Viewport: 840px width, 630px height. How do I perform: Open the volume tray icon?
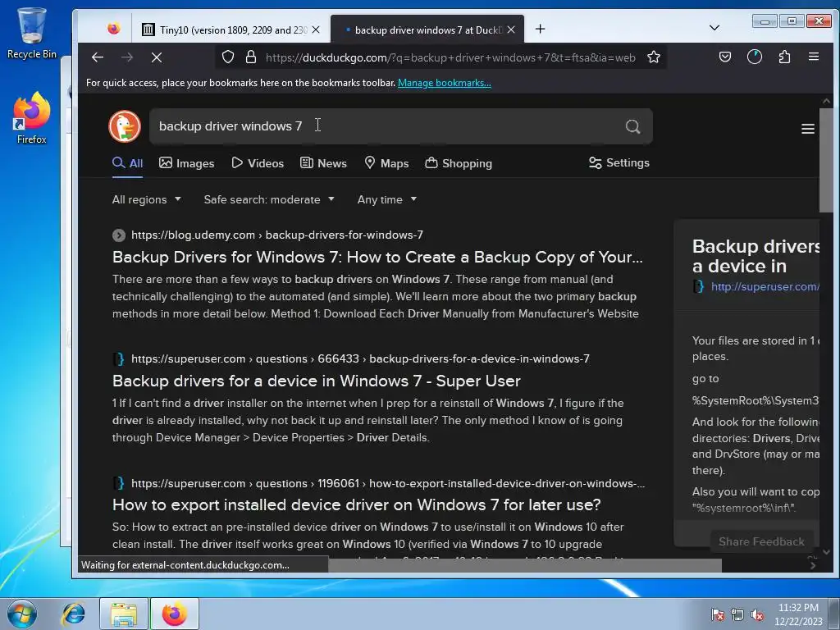757,614
